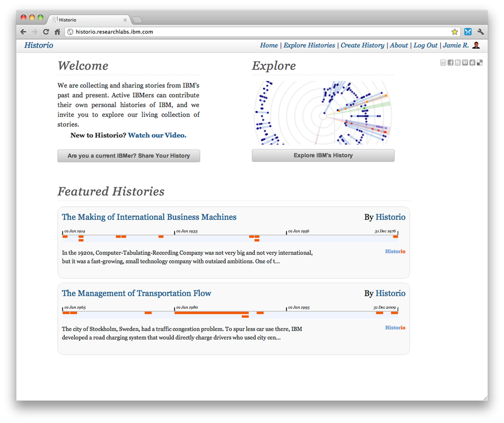
Task: Click the Historio logo in header
Action: [39, 45]
